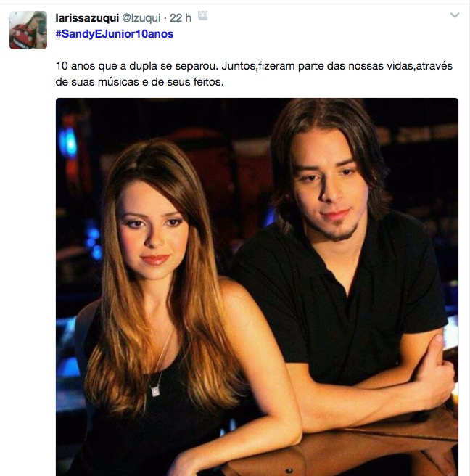Screen dimensions: 470x476
Task: Open the 22 h timestamp permalink
Action: coord(181,18)
